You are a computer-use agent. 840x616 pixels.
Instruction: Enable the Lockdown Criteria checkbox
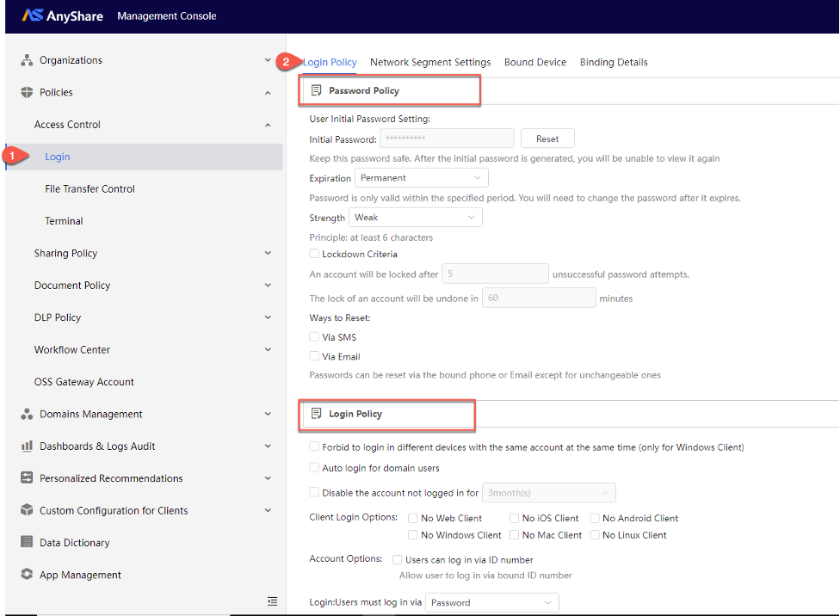tap(314, 253)
